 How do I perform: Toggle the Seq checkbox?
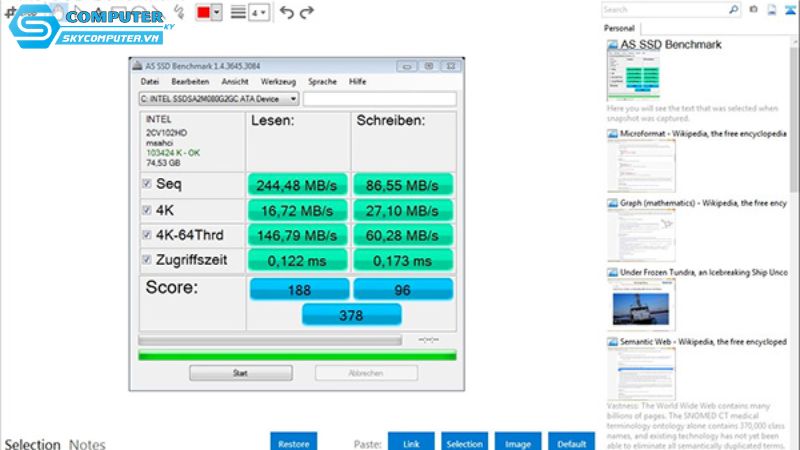147,184
